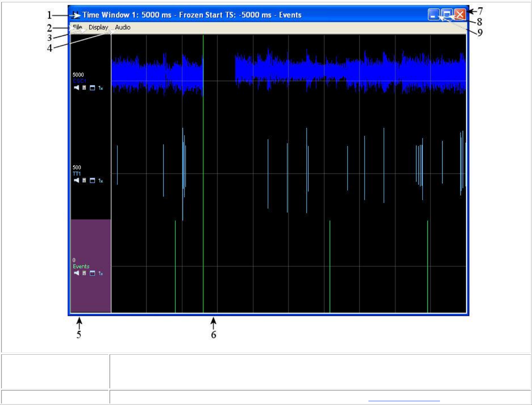
Task: Click the window icon in TT1 row
Action: click(92, 181)
